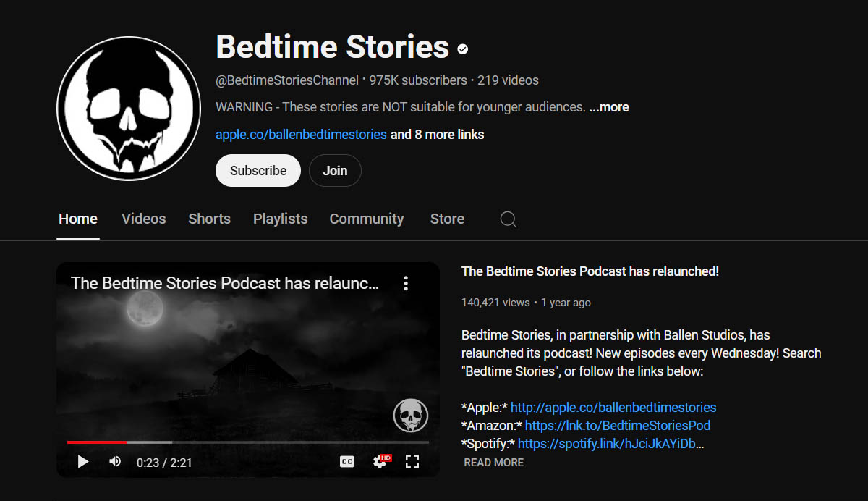Click the '219 videos' count

pos(508,80)
